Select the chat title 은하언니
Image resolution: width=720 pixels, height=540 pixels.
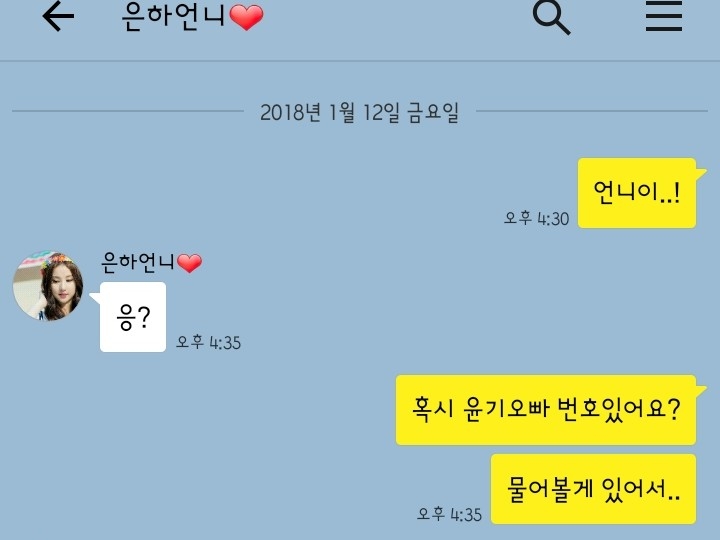(x=174, y=17)
